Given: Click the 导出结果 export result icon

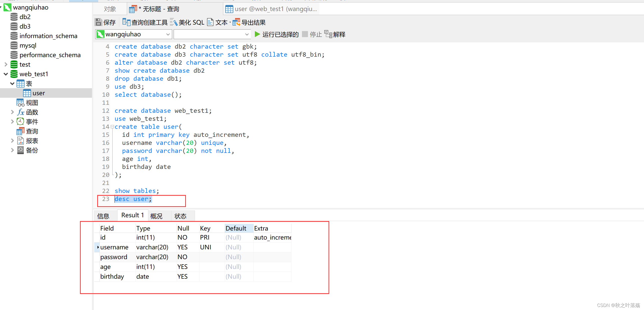Looking at the screenshot, I should click(236, 22).
